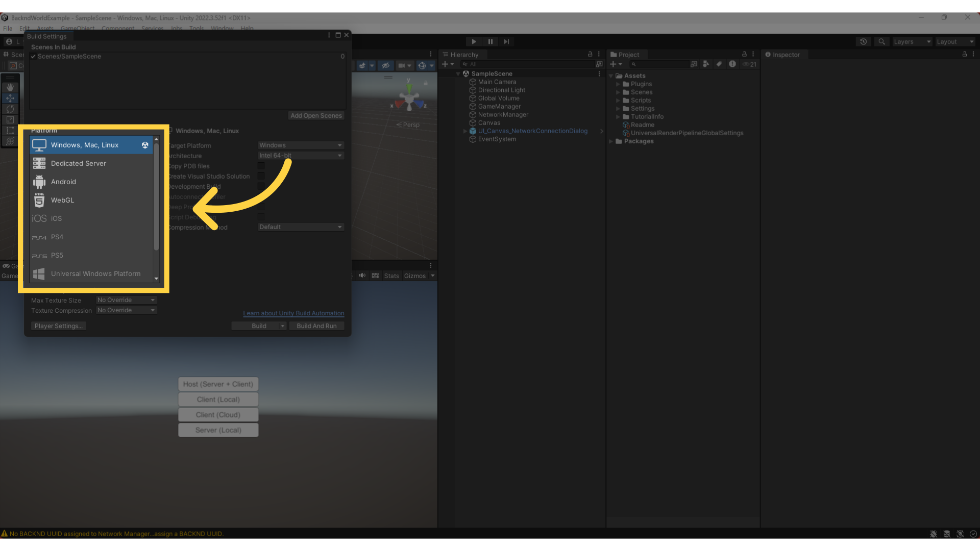The image size is (980, 551).
Task: Click Search by Import Log Type icon
Action: coord(732,64)
